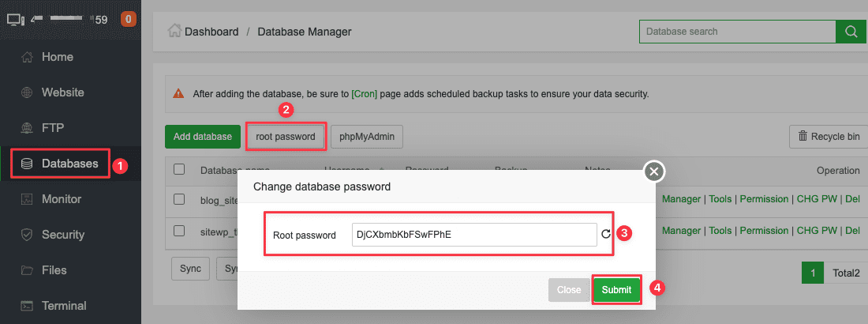Viewport: 868px width, 324px height.
Task: Click the Operation column header
Action: point(838,171)
